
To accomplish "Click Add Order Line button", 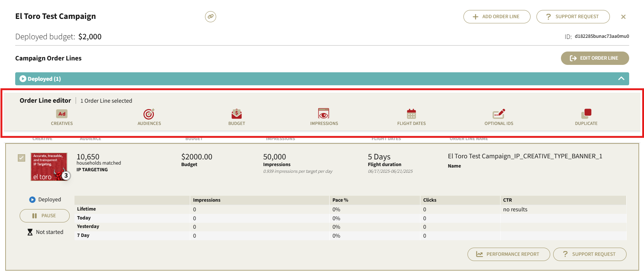I will coord(497,17).
